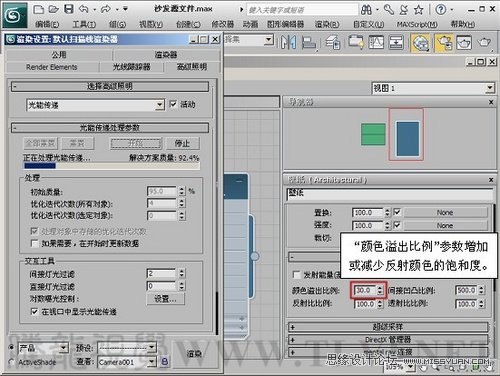Screen dimensions: 500x376
Task: Open the 预设 preset dropdown
Action: [152, 347]
